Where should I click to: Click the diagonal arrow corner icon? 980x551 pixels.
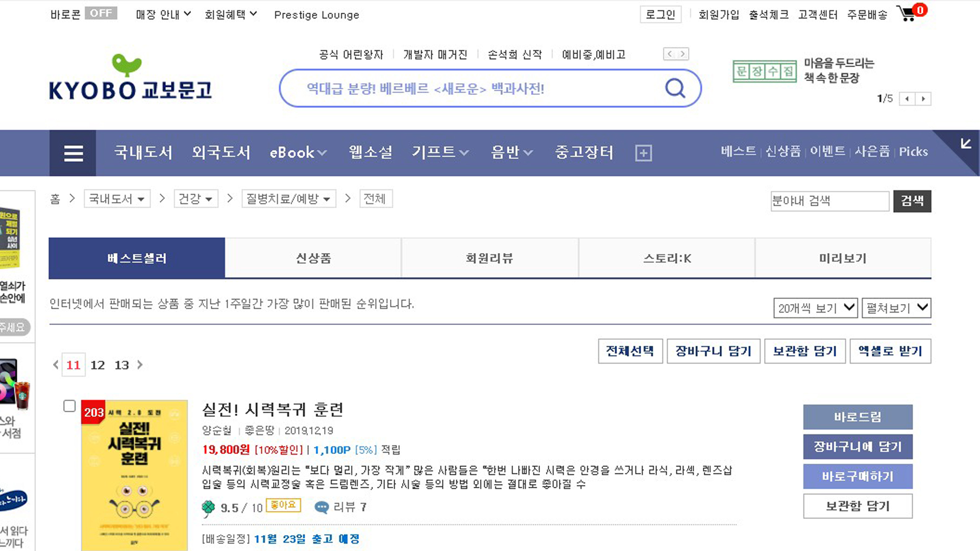click(965, 144)
